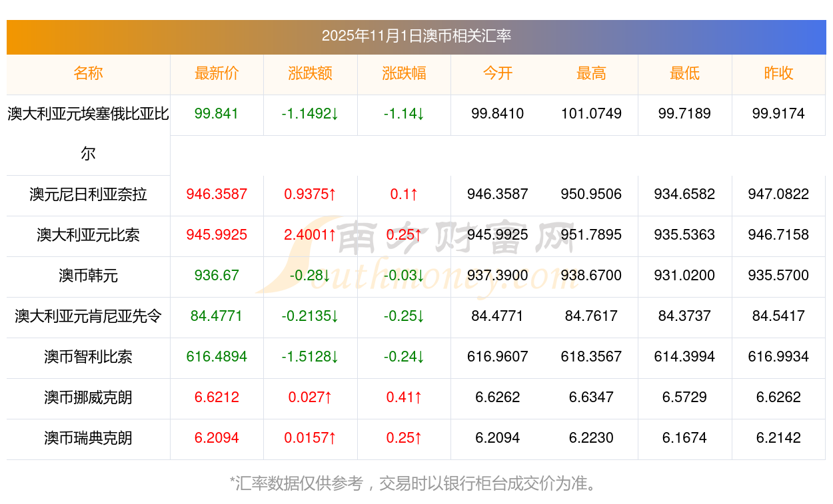The image size is (833, 504).
Task: Click change amount -1.5128↓
Action: click(311, 357)
